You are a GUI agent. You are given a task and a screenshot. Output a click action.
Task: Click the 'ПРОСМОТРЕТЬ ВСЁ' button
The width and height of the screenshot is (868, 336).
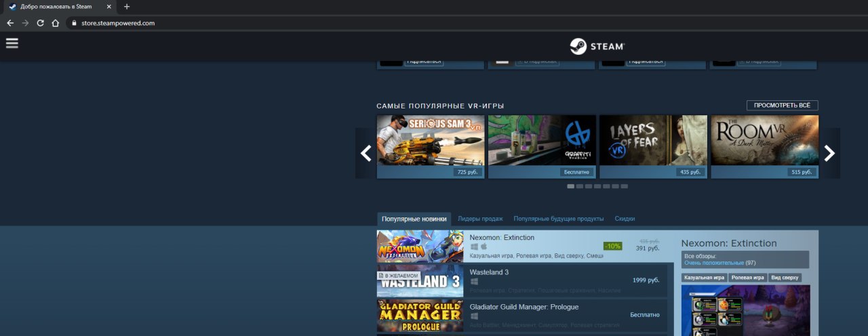[783, 106]
